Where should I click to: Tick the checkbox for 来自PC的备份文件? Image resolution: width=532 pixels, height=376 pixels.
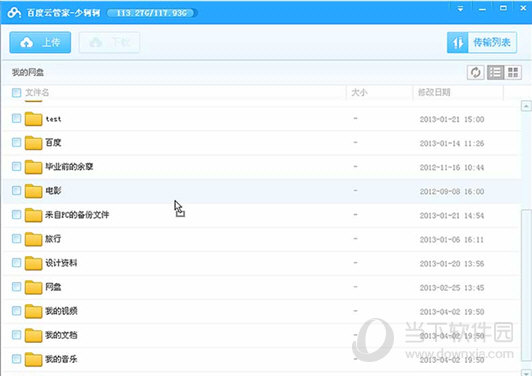(16, 214)
